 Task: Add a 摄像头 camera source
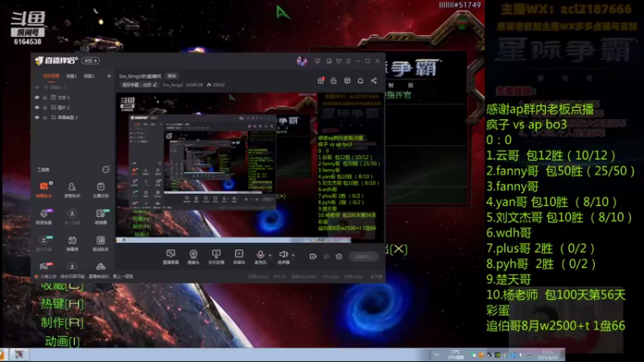[x=193, y=257]
